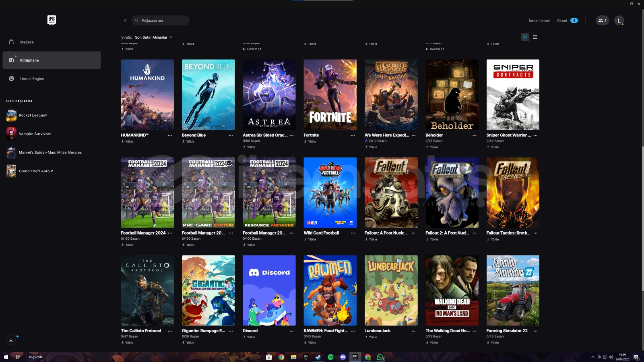Switch to grid view
Screen dimensions: 644x362
525,37
